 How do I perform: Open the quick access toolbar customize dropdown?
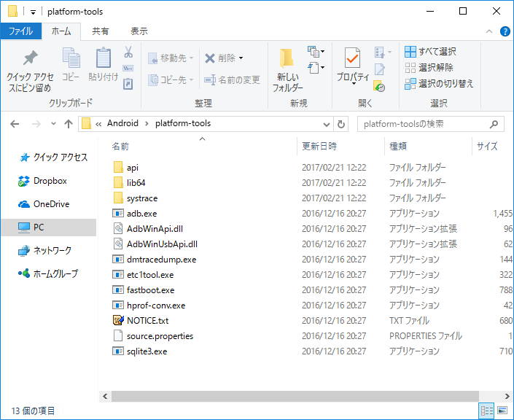(33, 12)
